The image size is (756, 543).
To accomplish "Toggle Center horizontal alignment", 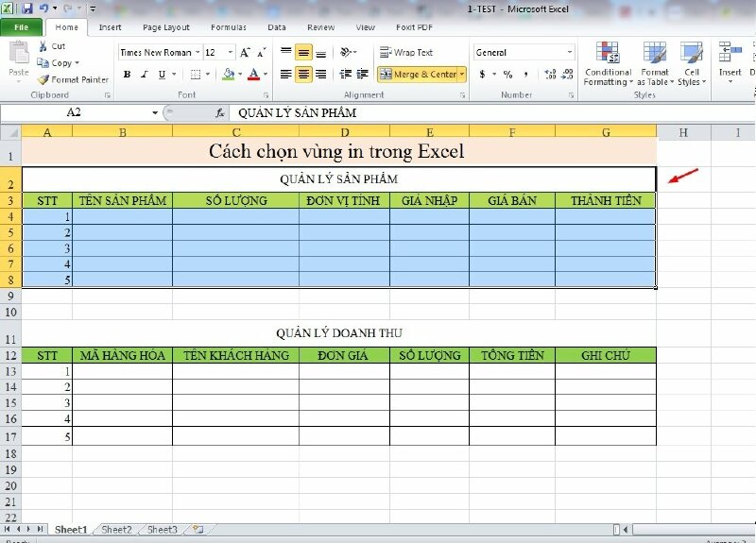I will (x=303, y=75).
